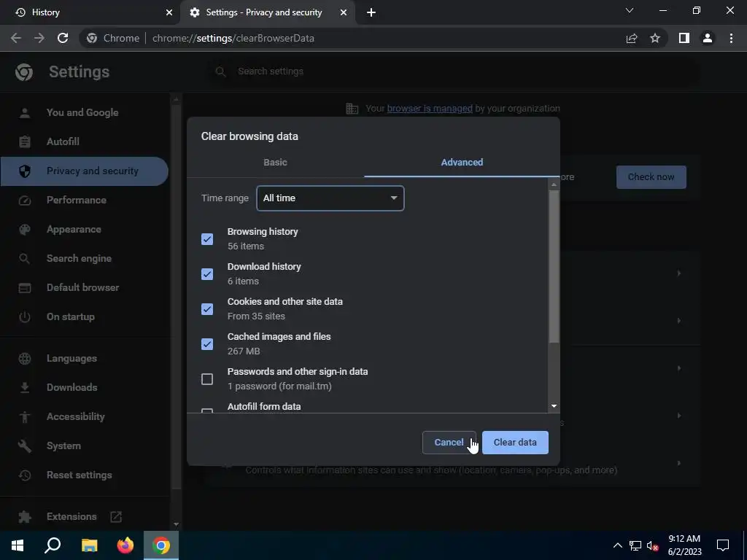
Task: Click the dialog scrollbar up arrow
Action: point(554,184)
